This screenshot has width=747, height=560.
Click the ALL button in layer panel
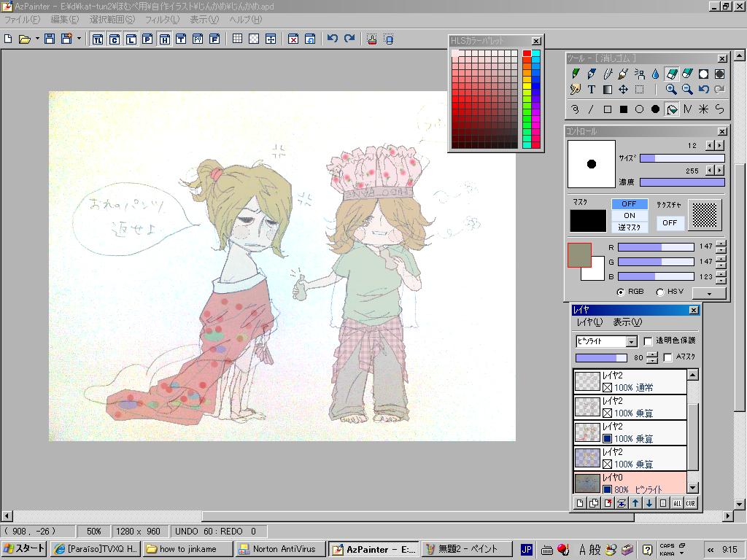tap(677, 503)
